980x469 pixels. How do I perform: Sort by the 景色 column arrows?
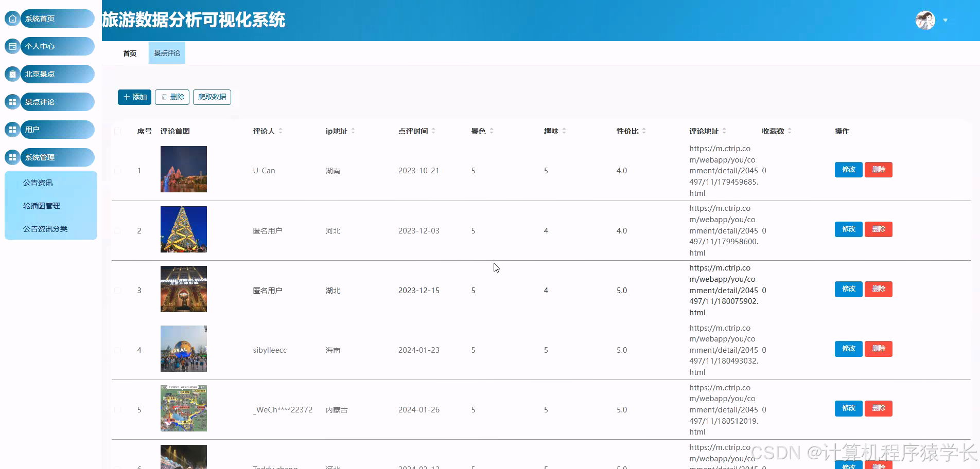pos(492,131)
